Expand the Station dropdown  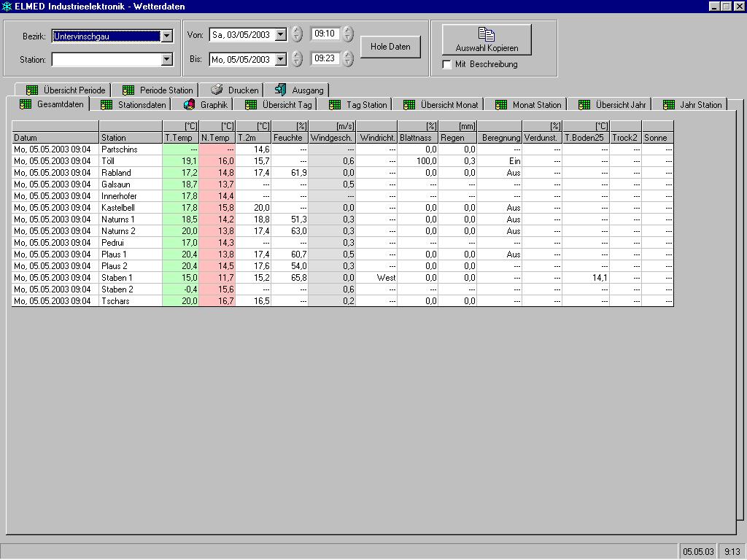click(167, 59)
